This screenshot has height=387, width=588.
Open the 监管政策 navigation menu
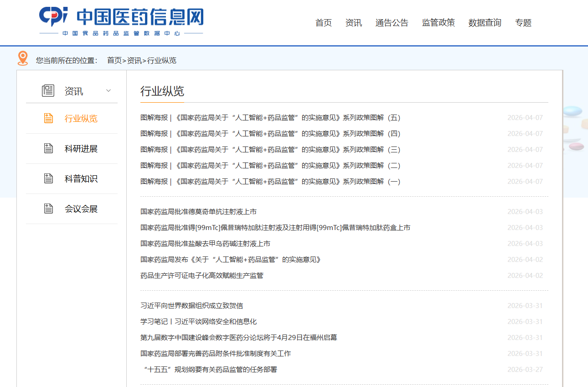(438, 23)
